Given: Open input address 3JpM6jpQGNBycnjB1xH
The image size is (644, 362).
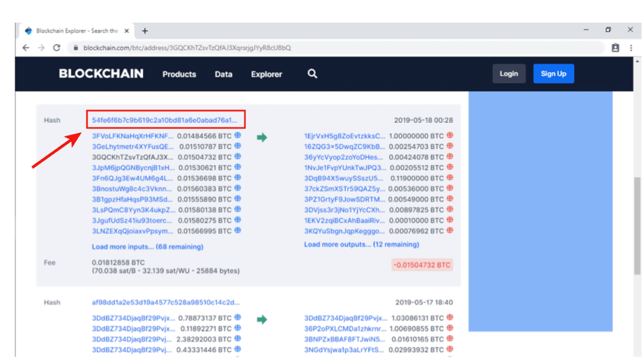Looking at the screenshot, I should click(133, 168).
